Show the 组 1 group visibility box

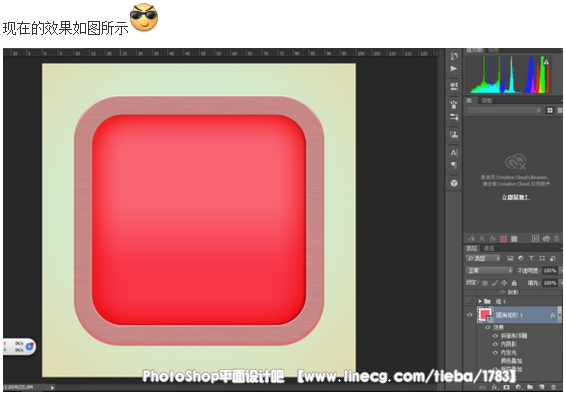coord(470,301)
